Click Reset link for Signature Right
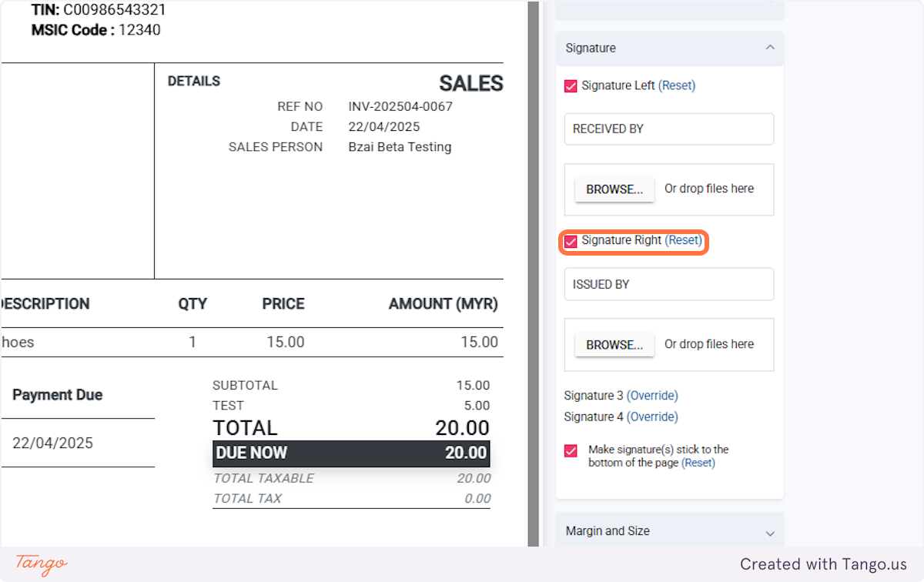Screen dimensions: 924x582 click(684, 240)
